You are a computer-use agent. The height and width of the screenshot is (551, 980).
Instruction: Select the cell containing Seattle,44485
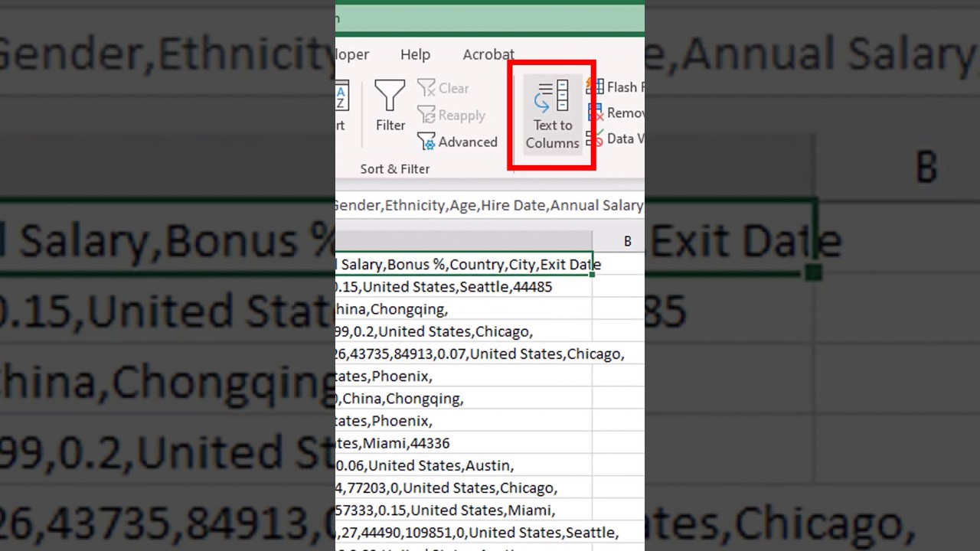tap(464, 287)
